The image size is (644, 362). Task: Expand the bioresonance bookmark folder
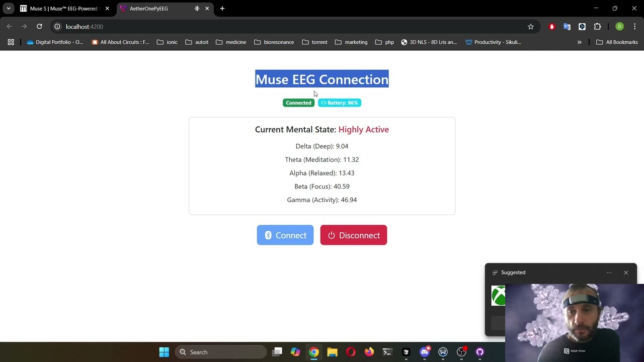coord(274,42)
